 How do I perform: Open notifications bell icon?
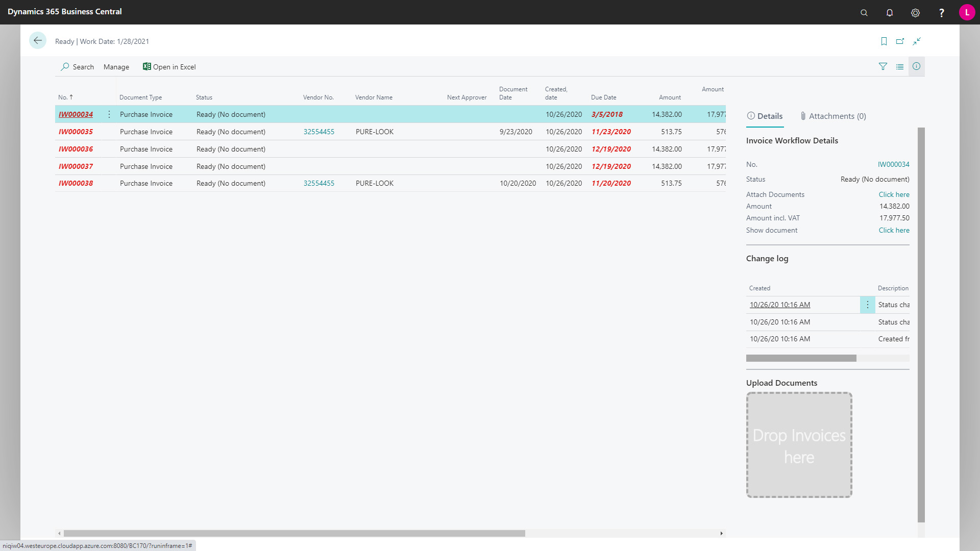click(x=889, y=13)
